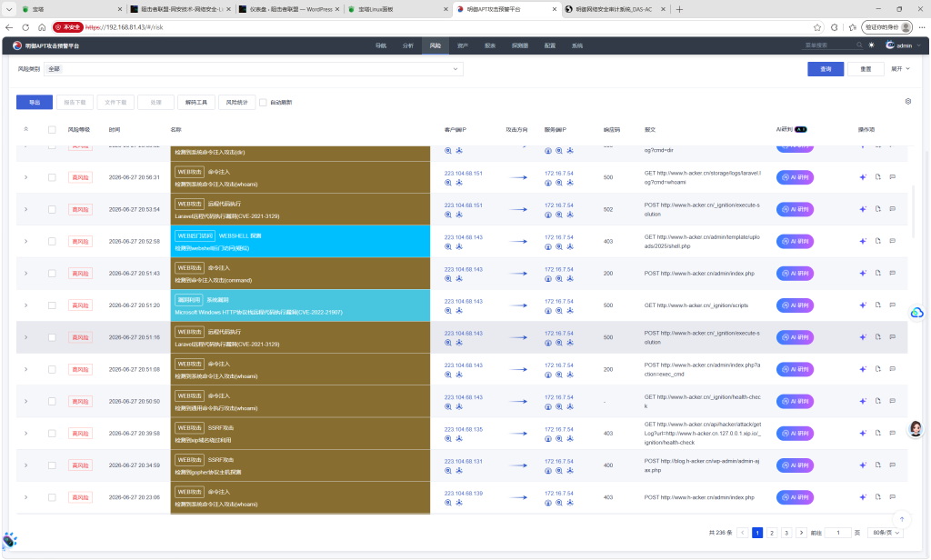Click the collapse-all double chevron in the table header
931x560 pixels.
click(x=26, y=129)
